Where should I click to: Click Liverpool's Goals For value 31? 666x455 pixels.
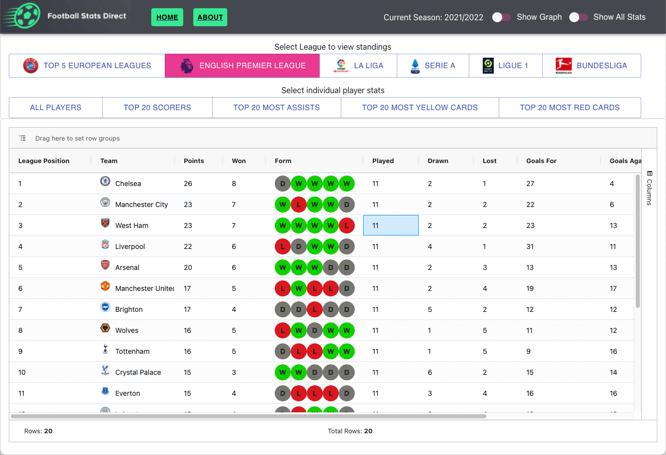[x=530, y=246]
